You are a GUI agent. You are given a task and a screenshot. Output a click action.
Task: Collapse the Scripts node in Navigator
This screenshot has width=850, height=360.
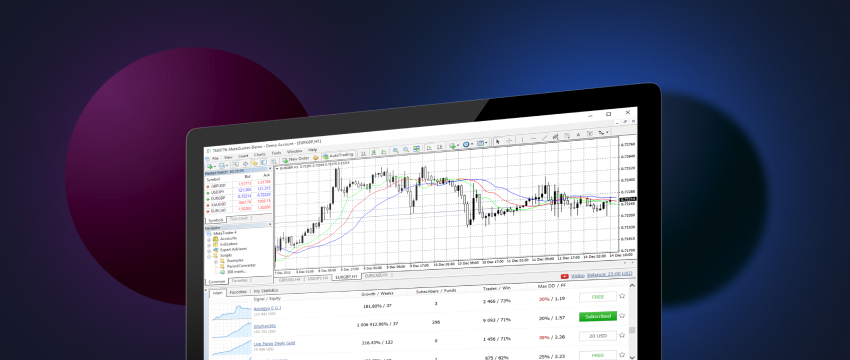[x=209, y=255]
